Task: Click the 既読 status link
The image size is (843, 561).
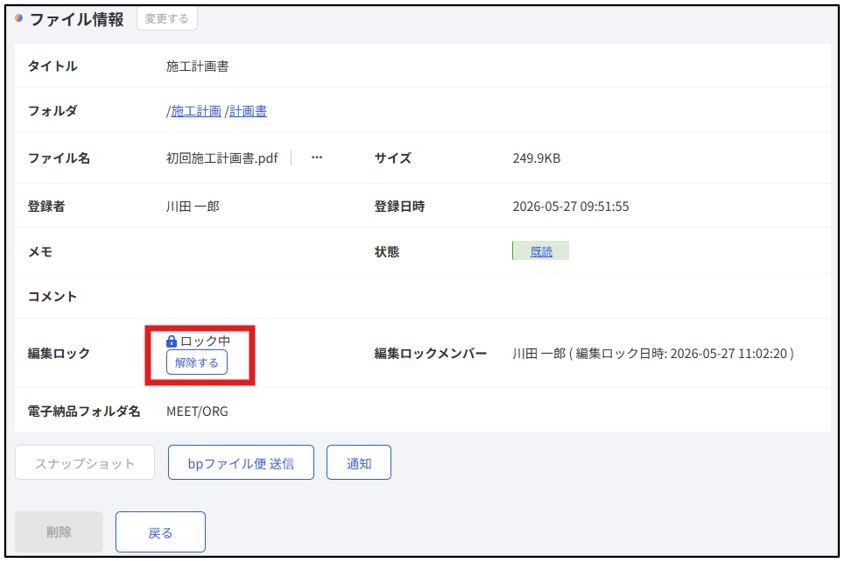Action: pos(541,251)
